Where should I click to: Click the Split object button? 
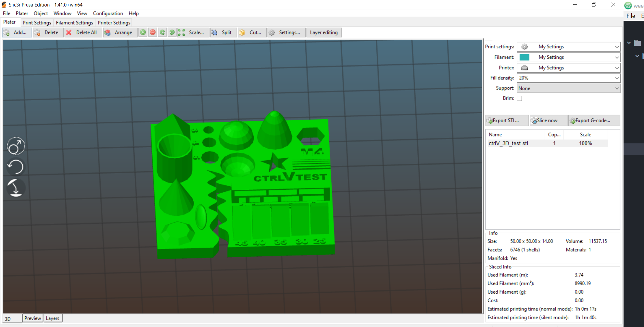point(223,32)
